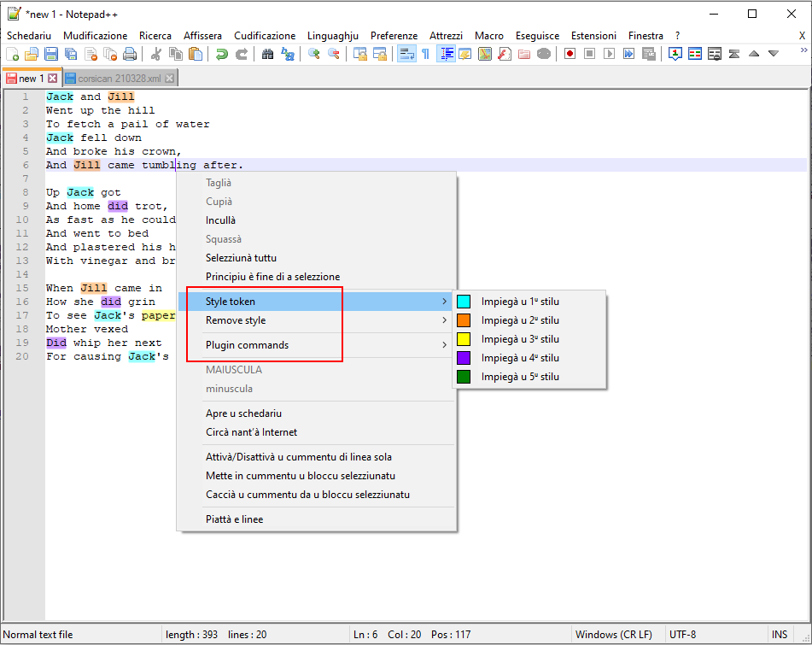Screen dimensions: 812x645
Task: Click the Print icon
Action: [x=127, y=53]
